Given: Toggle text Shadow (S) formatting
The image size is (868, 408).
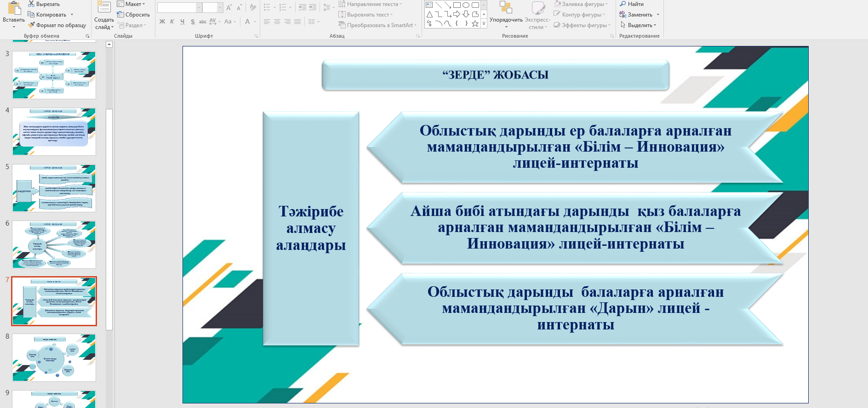Looking at the screenshot, I should coord(193,22).
